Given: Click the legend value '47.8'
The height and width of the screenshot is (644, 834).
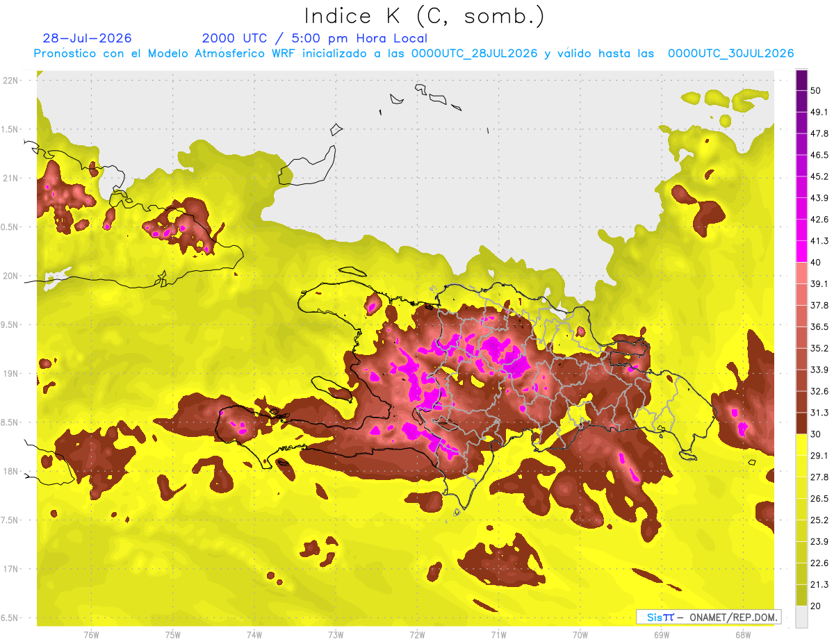Looking at the screenshot, I should click(819, 134).
